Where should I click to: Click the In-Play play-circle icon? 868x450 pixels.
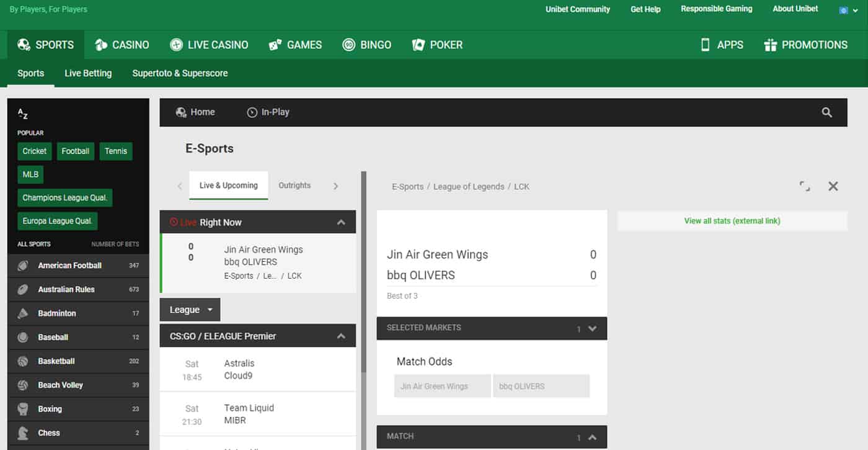click(x=252, y=112)
